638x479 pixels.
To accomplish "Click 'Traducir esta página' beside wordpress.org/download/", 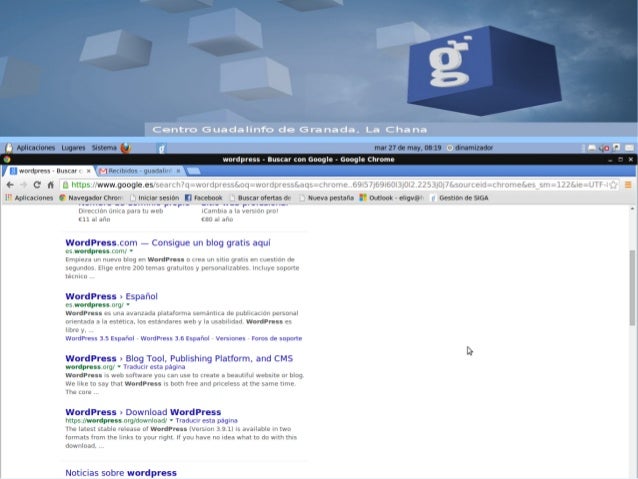I will click(207, 420).
